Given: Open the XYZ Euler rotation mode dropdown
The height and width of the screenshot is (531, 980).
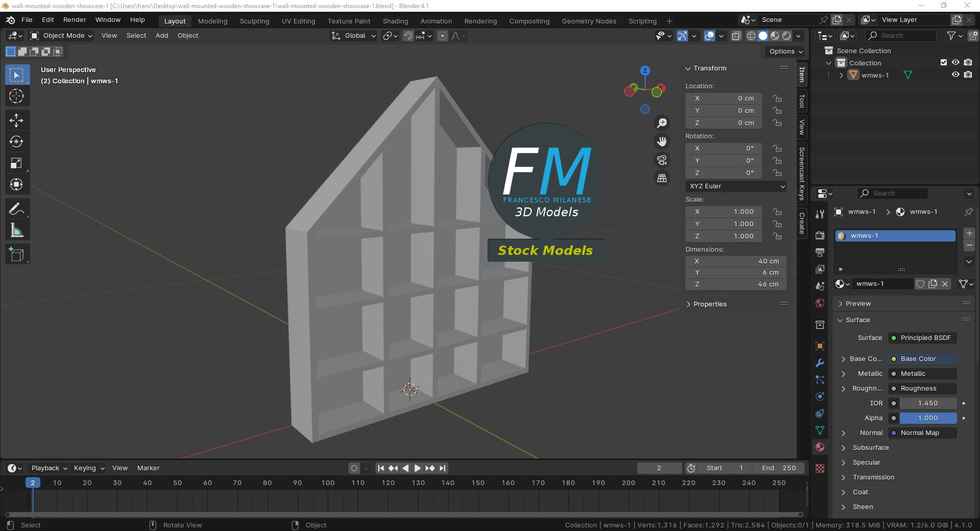Looking at the screenshot, I should click(736, 186).
